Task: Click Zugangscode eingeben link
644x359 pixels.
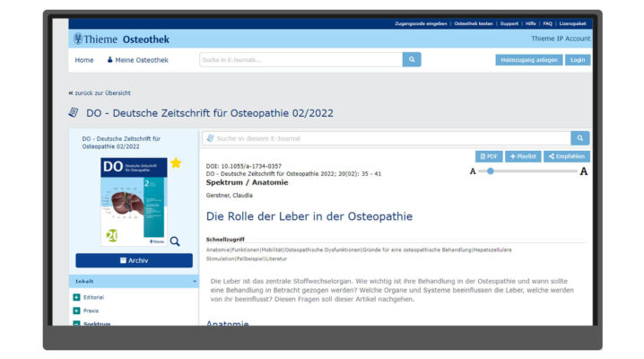Action: coord(421,23)
